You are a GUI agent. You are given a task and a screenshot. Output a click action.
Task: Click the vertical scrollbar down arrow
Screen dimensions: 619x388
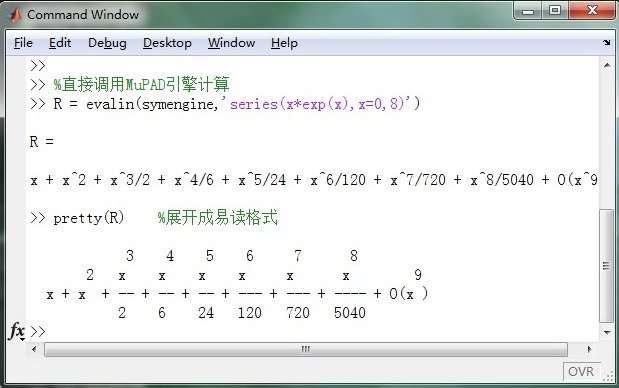pos(607,332)
